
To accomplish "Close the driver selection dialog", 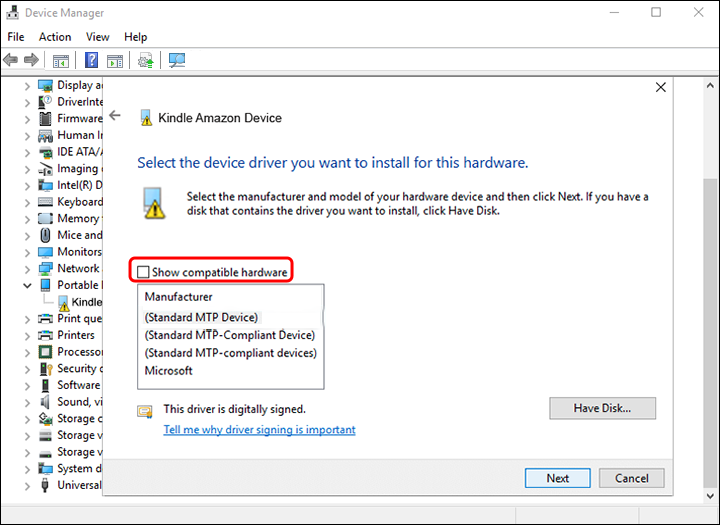I will [x=660, y=87].
